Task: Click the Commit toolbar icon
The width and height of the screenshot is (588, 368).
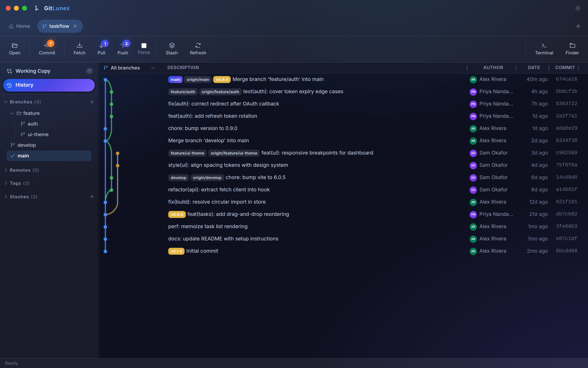Action: click(x=47, y=49)
